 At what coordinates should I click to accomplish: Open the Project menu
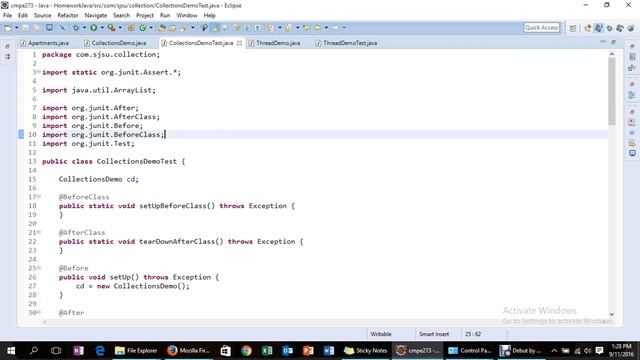[x=144, y=16]
